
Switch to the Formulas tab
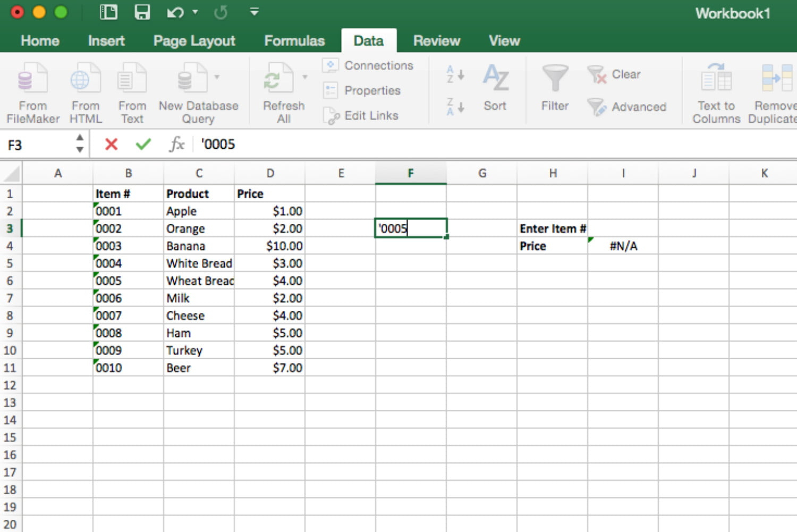click(294, 40)
